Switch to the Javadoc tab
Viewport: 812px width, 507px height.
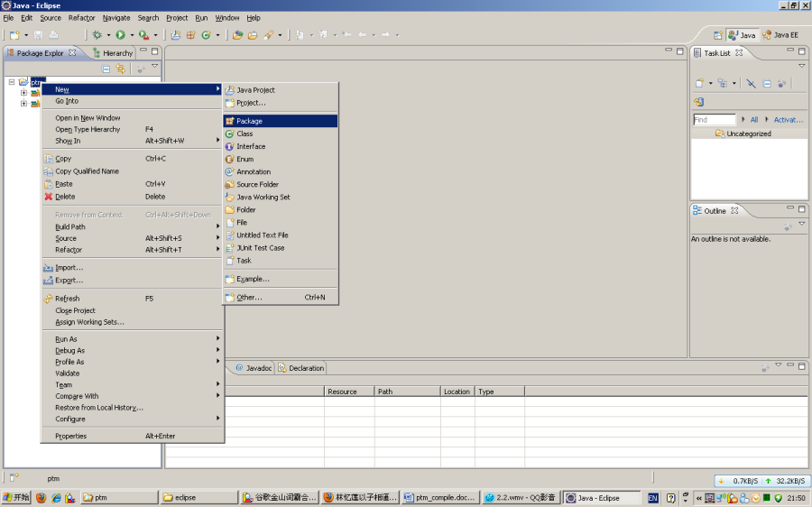coord(254,368)
